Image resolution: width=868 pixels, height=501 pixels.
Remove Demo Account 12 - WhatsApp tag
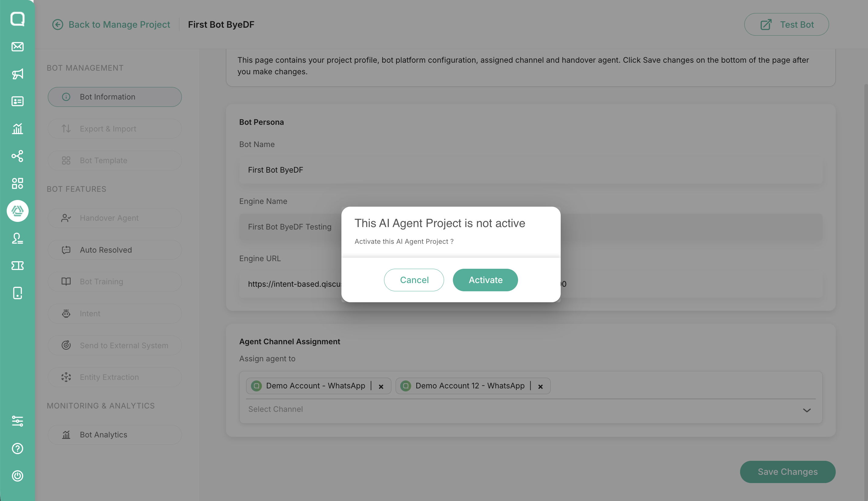point(540,387)
